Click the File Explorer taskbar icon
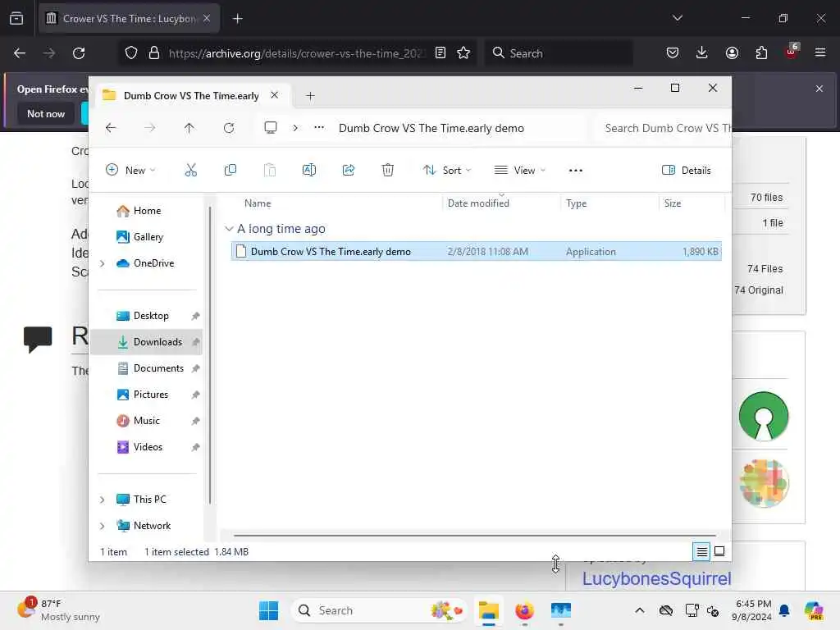The image size is (840, 630). [489, 610]
